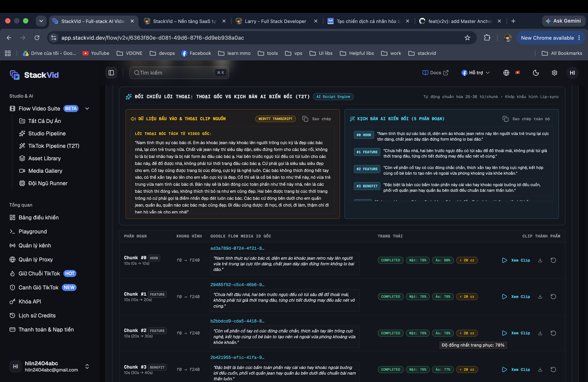588x382 pixels.
Task: Open the Hỗ trợ support dropdown
Action: pyautogui.click(x=475, y=73)
